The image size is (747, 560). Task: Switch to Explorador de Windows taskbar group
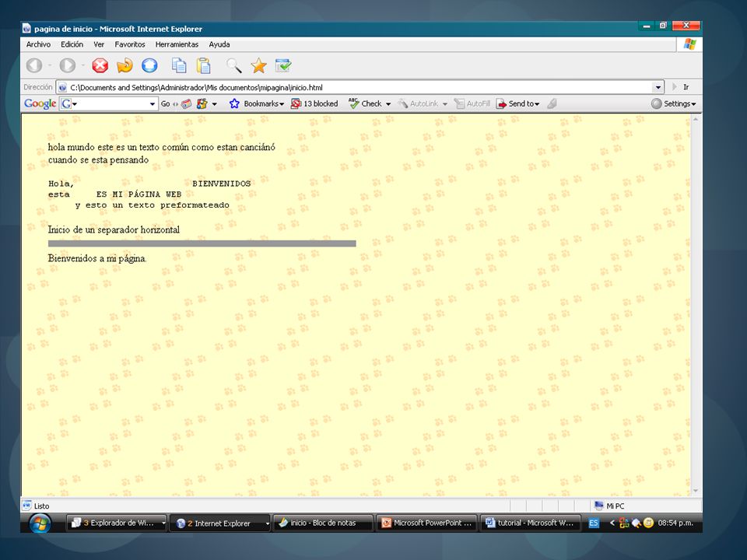116,523
